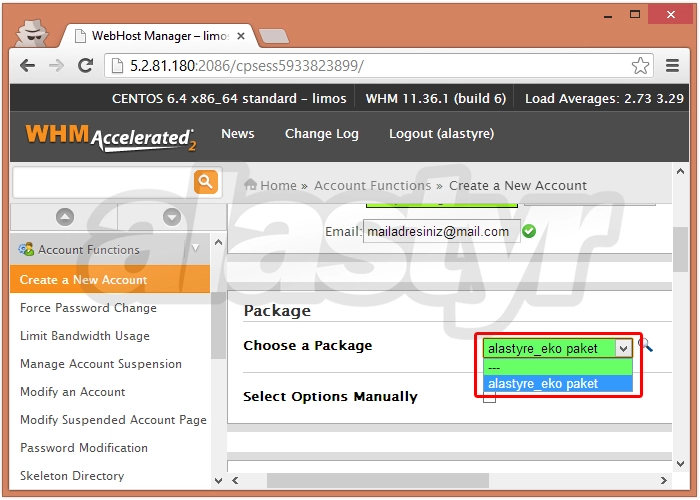Image resolution: width=700 pixels, height=500 pixels.
Task: Open Modify an Account
Action: [73, 392]
